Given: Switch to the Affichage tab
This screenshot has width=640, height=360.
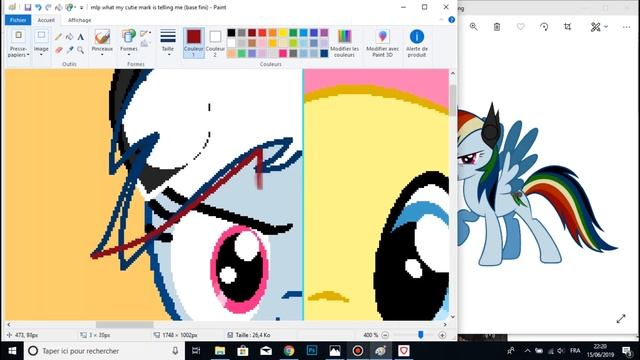Looking at the screenshot, I should (x=80, y=20).
